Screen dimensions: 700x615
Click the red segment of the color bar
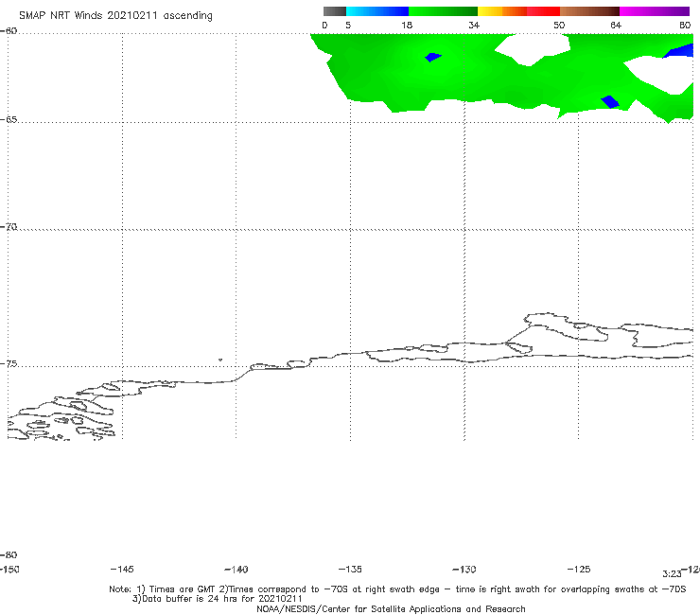click(543, 11)
